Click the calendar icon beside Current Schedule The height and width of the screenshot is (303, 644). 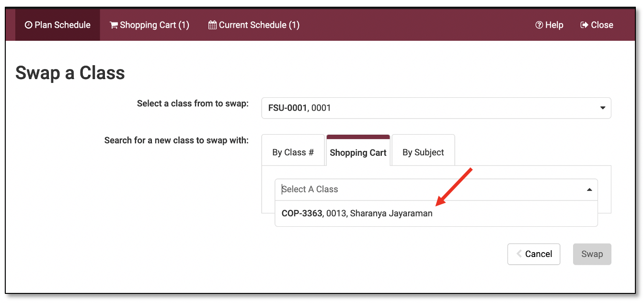212,25
